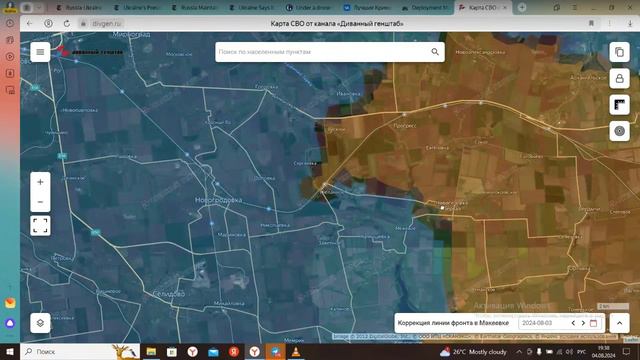Open the video play icon in sidebar
Image resolution: width=640 pixels, height=360 pixels.
tap(10, 56)
